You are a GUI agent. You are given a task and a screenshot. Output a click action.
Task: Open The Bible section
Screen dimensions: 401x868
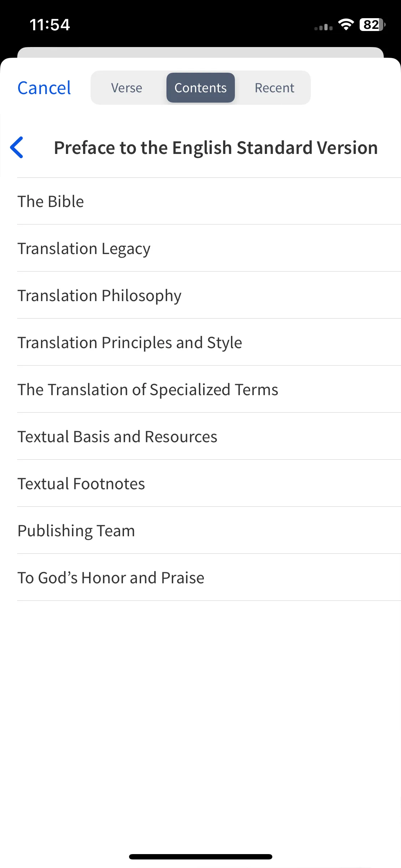209,201
